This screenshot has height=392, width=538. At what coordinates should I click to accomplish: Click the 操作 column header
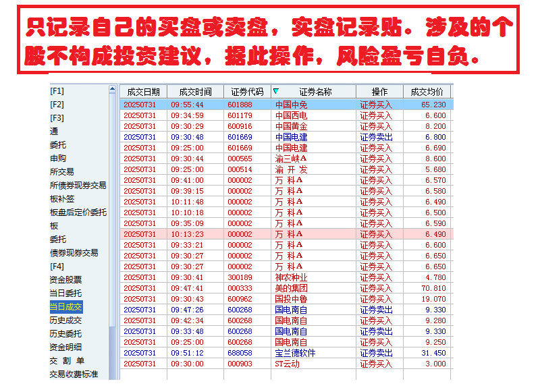379,92
